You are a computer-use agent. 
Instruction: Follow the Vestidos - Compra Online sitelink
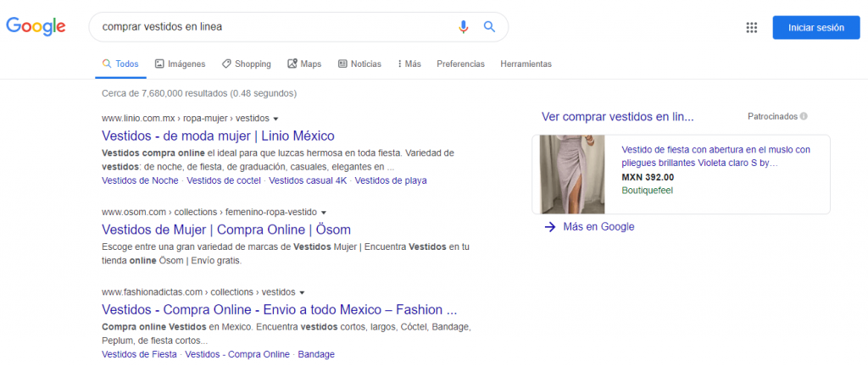pyautogui.click(x=237, y=354)
